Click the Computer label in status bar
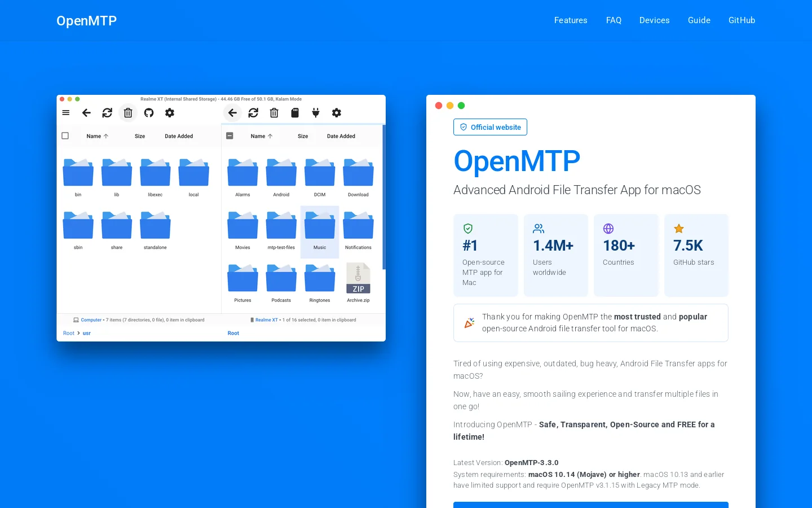 coord(91,320)
